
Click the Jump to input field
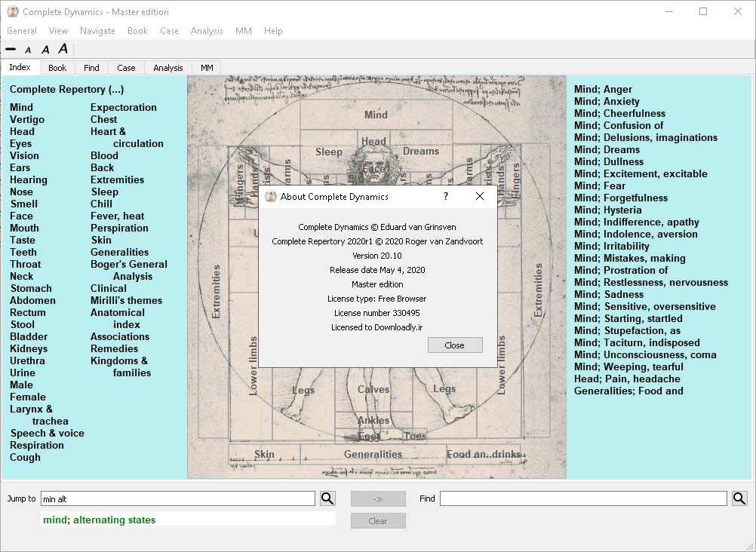coord(178,499)
